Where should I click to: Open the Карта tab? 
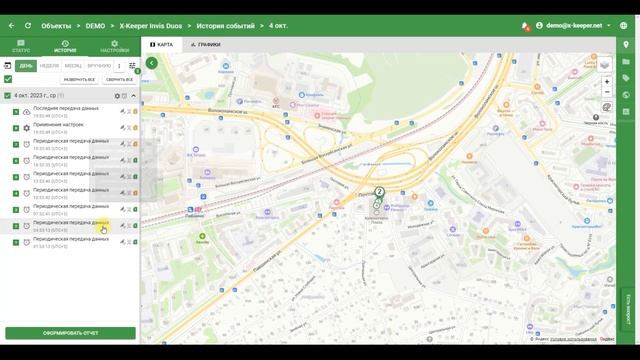click(162, 44)
